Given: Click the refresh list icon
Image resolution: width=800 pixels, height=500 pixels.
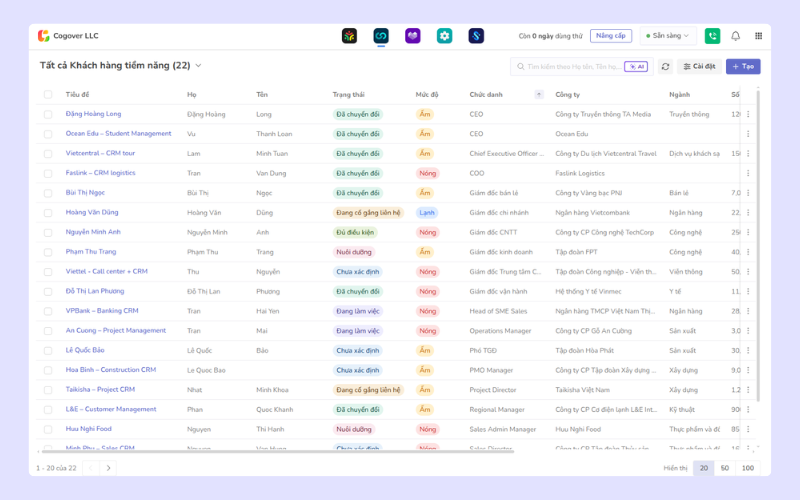Looking at the screenshot, I should coord(665,66).
